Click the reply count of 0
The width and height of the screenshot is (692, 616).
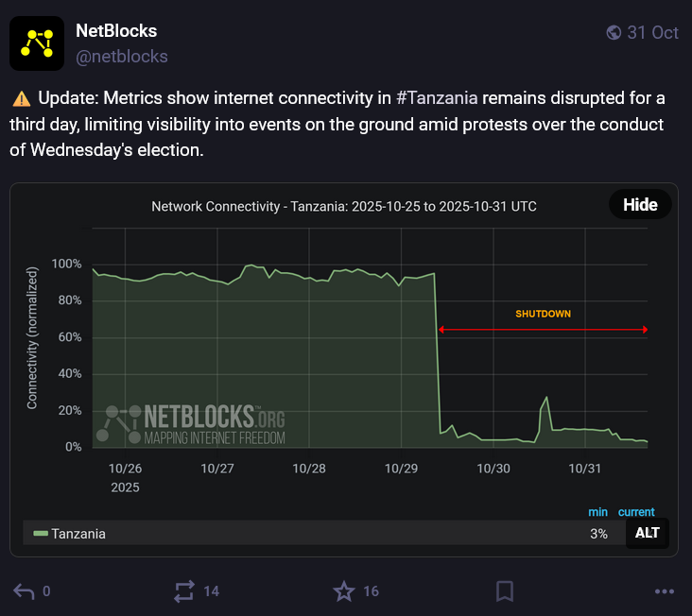coord(46,591)
